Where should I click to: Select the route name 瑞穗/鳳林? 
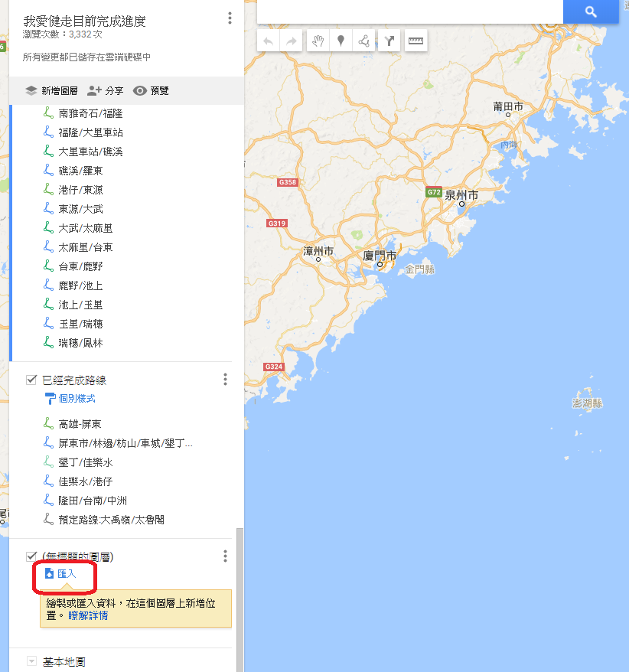(x=80, y=343)
